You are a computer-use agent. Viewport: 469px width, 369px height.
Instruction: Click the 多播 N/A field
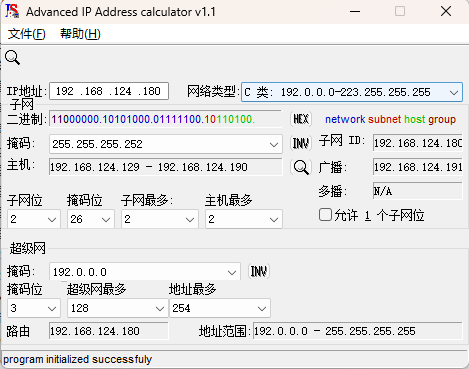click(x=418, y=191)
